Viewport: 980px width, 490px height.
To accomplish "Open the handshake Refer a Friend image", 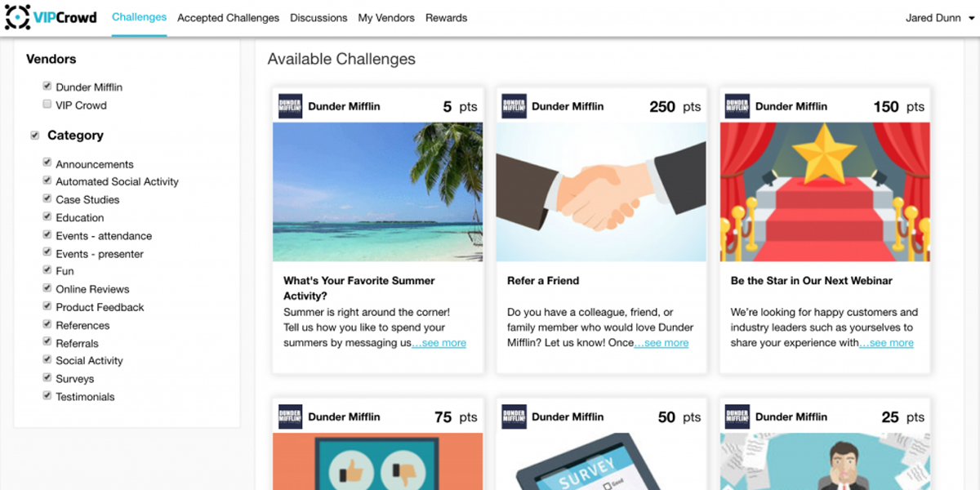I will [601, 192].
